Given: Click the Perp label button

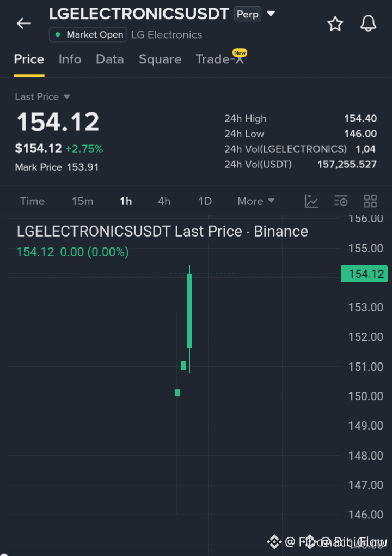Looking at the screenshot, I should [248, 14].
